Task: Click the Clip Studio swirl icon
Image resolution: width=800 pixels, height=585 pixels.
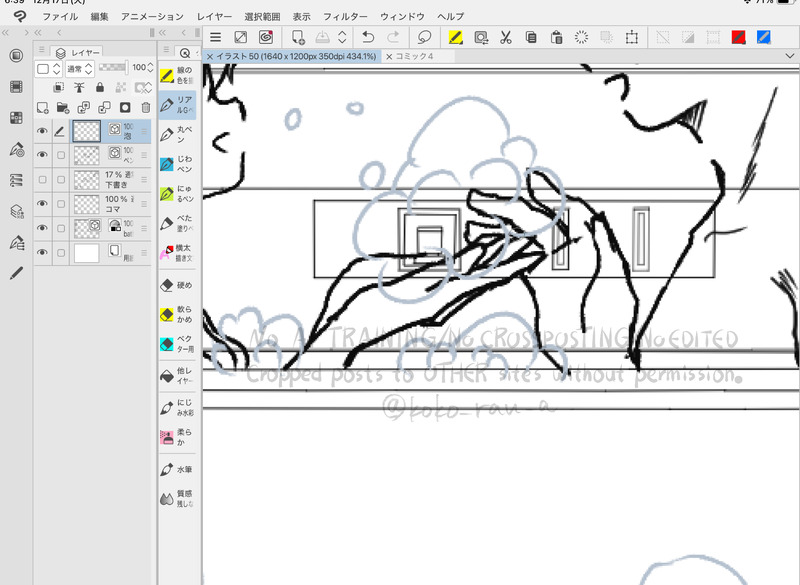Action: click(266, 37)
